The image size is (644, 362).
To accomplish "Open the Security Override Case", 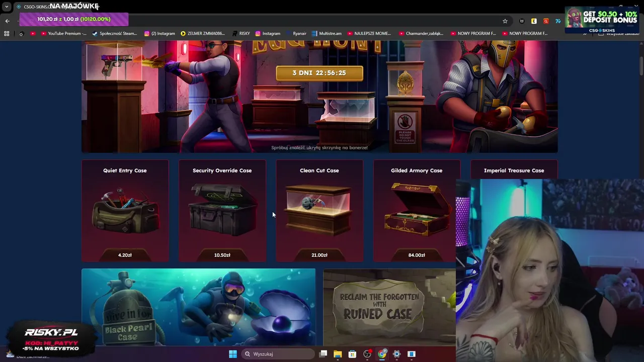I will [x=222, y=211].
